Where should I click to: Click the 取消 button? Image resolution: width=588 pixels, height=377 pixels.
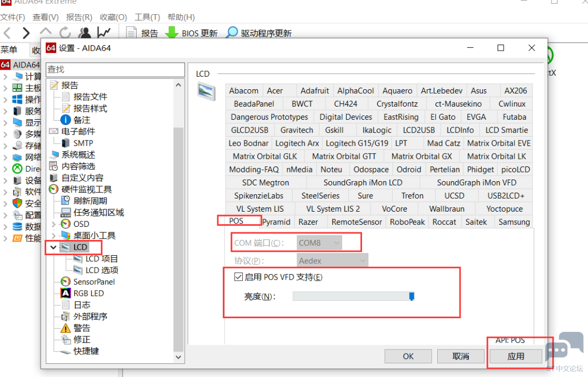click(461, 356)
